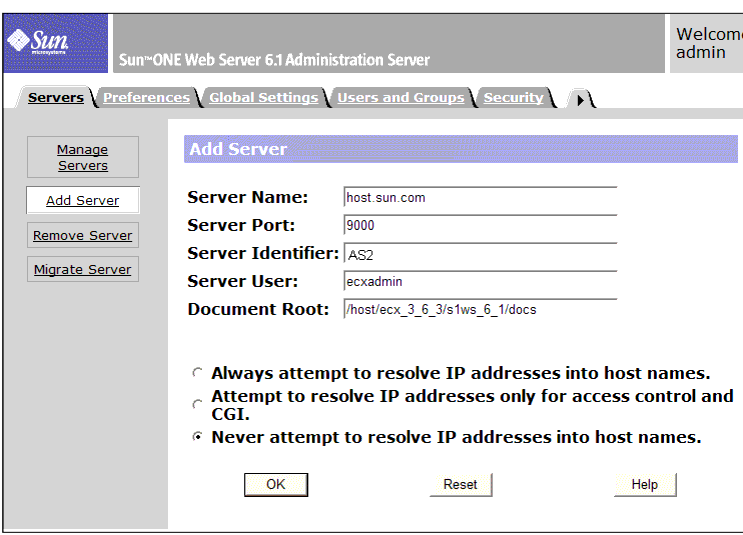
Task: Open Help for Add Server
Action: 645,485
